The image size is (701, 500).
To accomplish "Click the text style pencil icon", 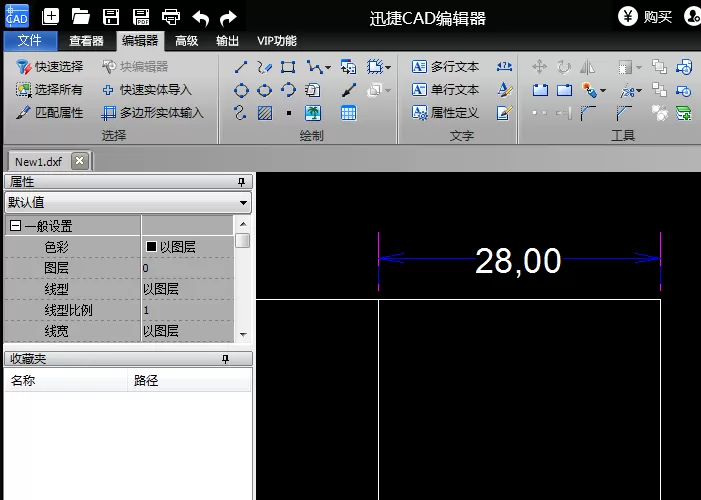I will [x=504, y=90].
